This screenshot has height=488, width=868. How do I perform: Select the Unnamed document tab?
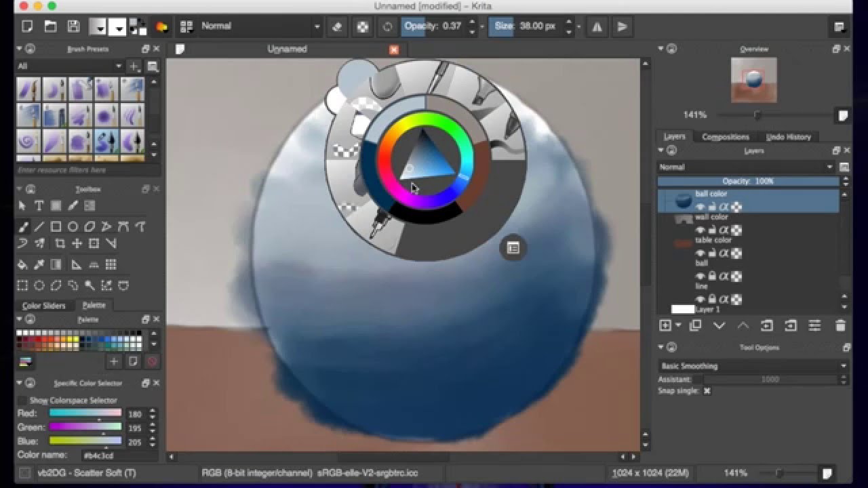287,49
